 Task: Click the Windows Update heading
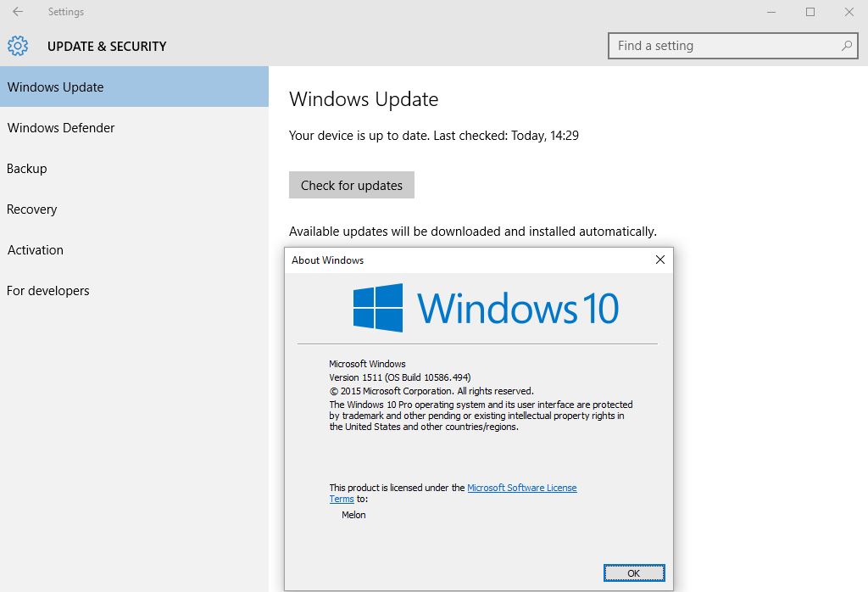coord(364,99)
